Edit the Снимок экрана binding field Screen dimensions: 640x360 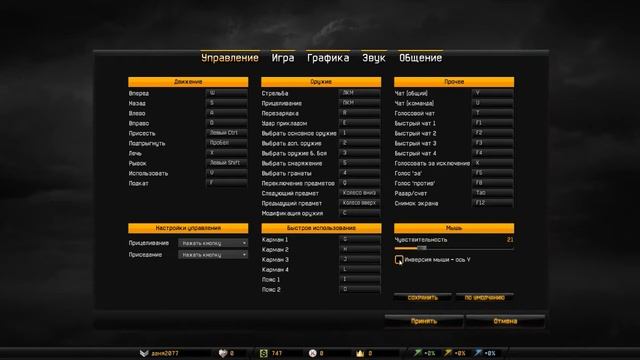493,203
